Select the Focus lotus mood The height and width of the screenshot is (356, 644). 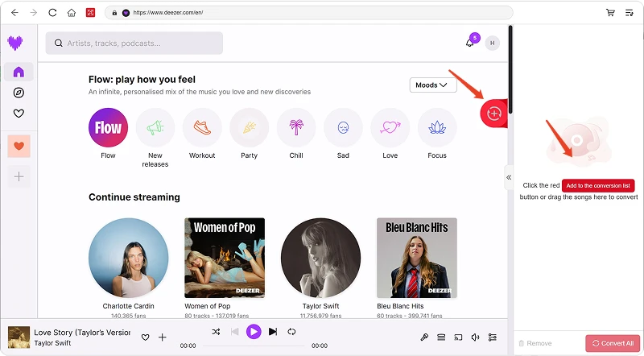tap(437, 127)
